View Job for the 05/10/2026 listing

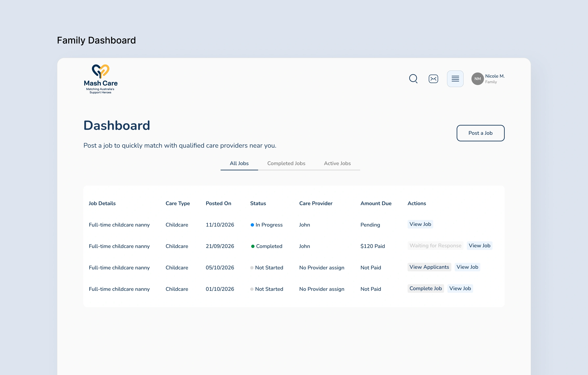(467, 267)
